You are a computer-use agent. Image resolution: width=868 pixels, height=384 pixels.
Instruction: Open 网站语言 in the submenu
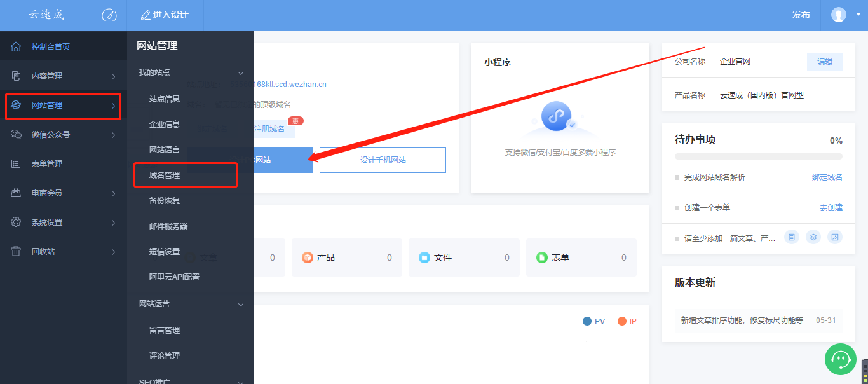pos(165,149)
